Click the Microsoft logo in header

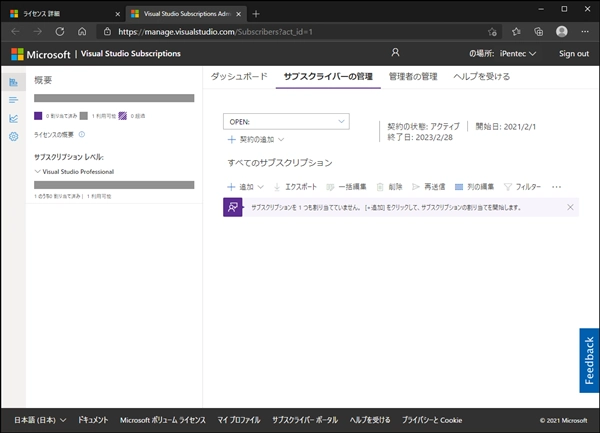[x=17, y=54]
